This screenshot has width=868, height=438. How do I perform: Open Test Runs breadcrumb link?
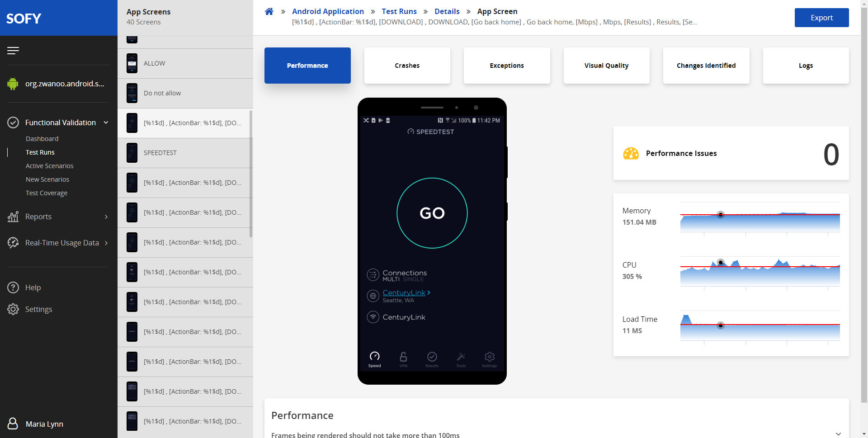click(x=399, y=11)
